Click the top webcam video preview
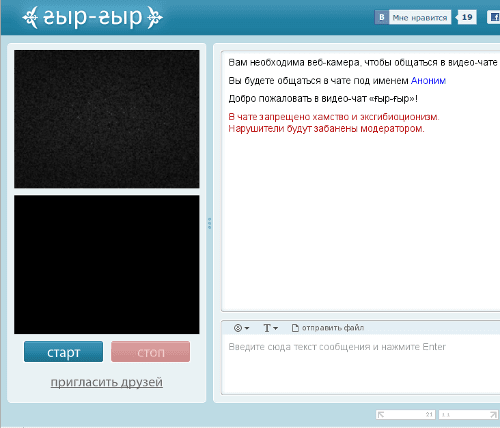Screen dimensions: 500x428 coord(107,119)
